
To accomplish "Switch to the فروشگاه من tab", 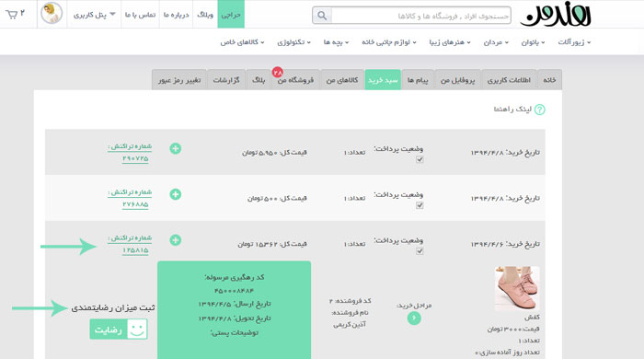I will 295,80.
